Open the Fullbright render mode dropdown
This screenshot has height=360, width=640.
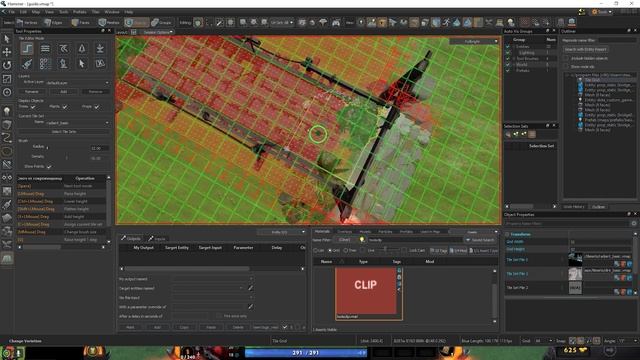pyautogui.click(x=474, y=41)
